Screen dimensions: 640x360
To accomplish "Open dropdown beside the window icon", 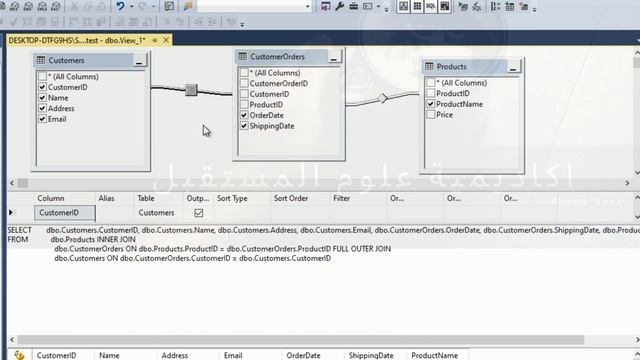I will pos(378,6).
